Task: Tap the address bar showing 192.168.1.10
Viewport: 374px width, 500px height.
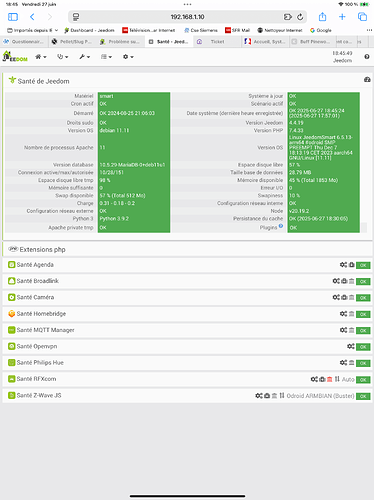Action: pyautogui.click(x=187, y=17)
